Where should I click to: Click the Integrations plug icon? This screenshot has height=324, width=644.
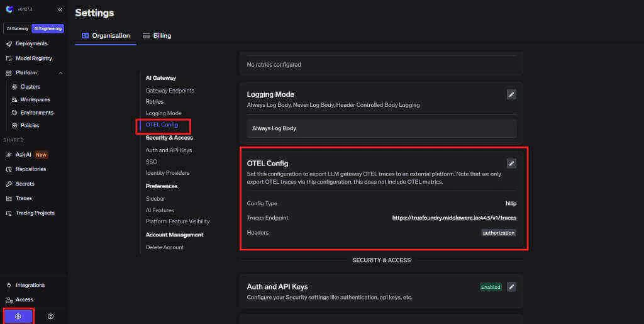tap(9, 286)
